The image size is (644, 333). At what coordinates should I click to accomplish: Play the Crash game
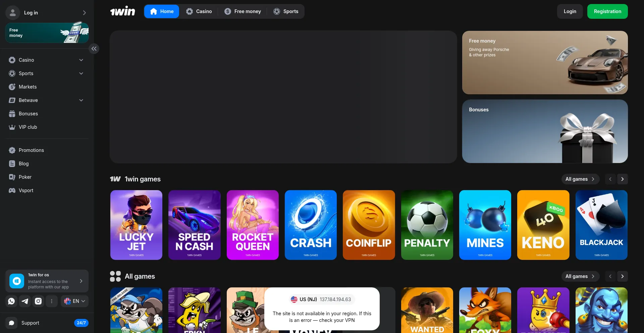311,225
